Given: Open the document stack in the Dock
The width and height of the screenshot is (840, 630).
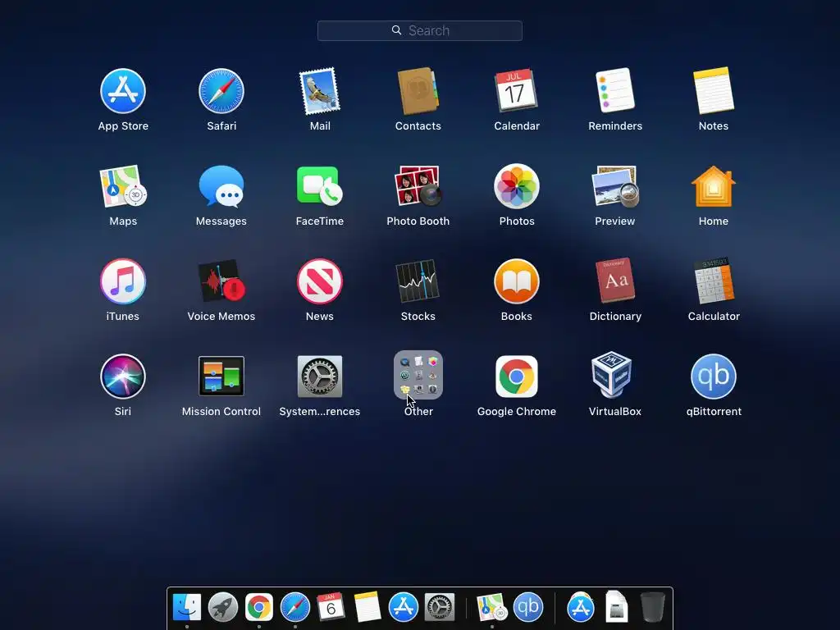Looking at the screenshot, I should pos(617,607).
